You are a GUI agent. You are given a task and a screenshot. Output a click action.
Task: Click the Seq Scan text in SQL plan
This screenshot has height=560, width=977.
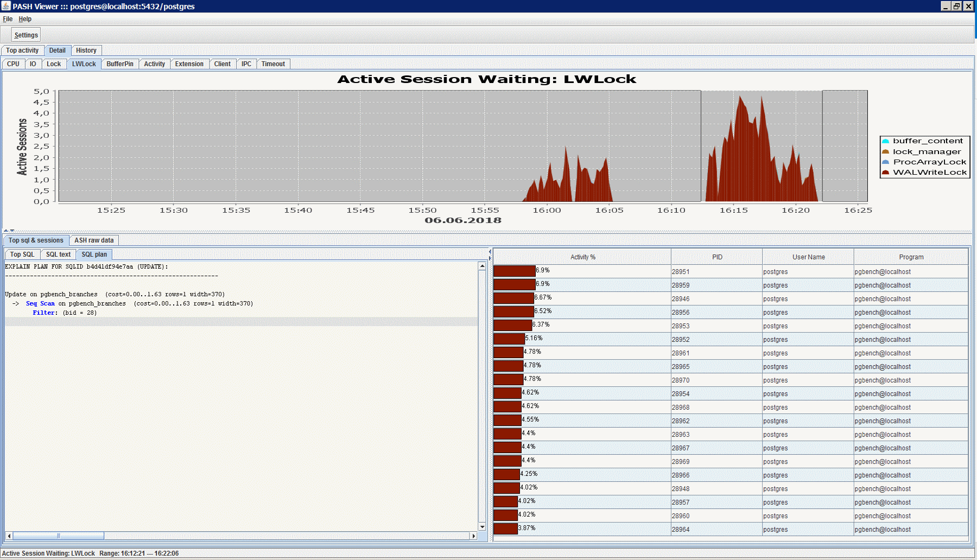[40, 303]
